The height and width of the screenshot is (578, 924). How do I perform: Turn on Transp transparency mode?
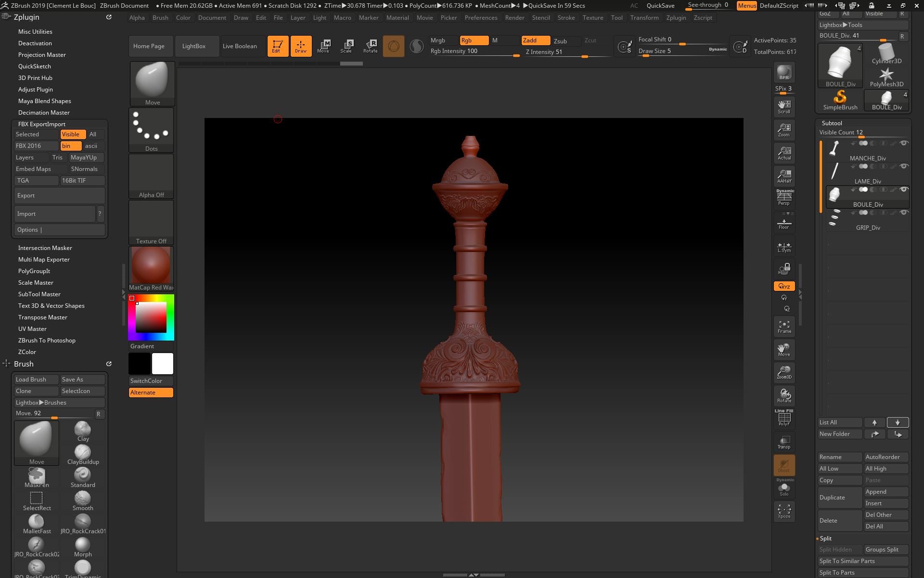click(784, 442)
